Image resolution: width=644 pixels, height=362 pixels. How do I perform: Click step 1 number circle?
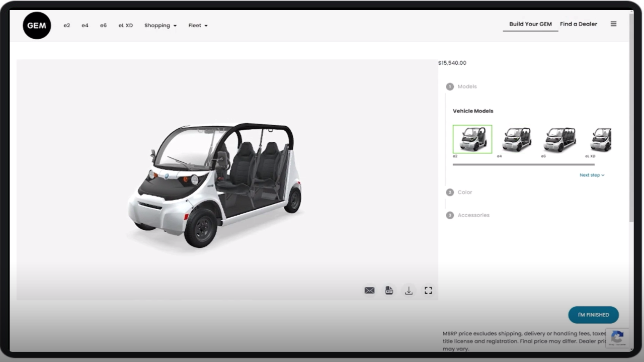[x=450, y=86]
